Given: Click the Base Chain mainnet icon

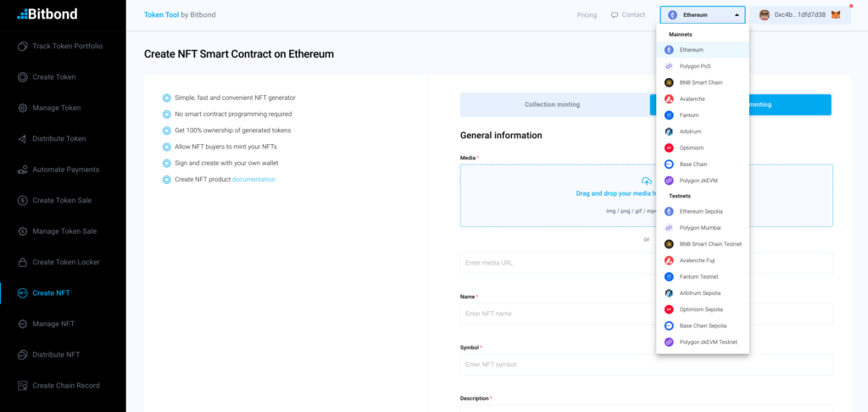Looking at the screenshot, I should coord(669,164).
